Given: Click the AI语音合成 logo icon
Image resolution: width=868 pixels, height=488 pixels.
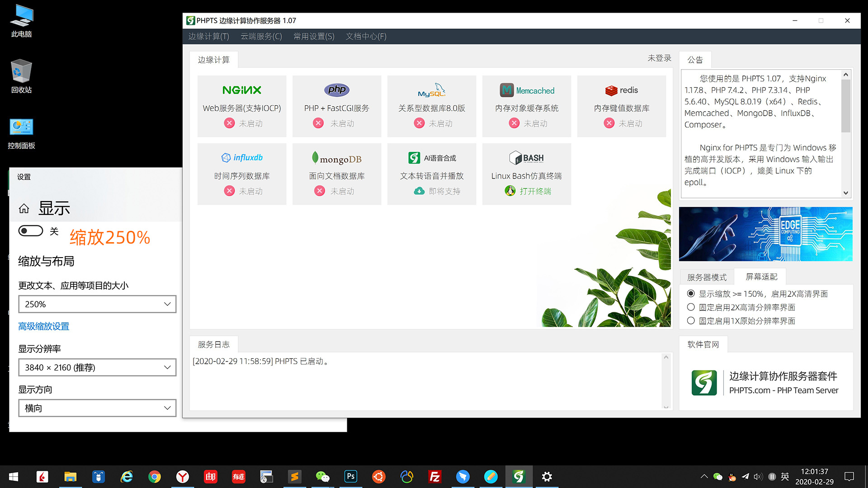Looking at the screenshot, I should point(432,158).
